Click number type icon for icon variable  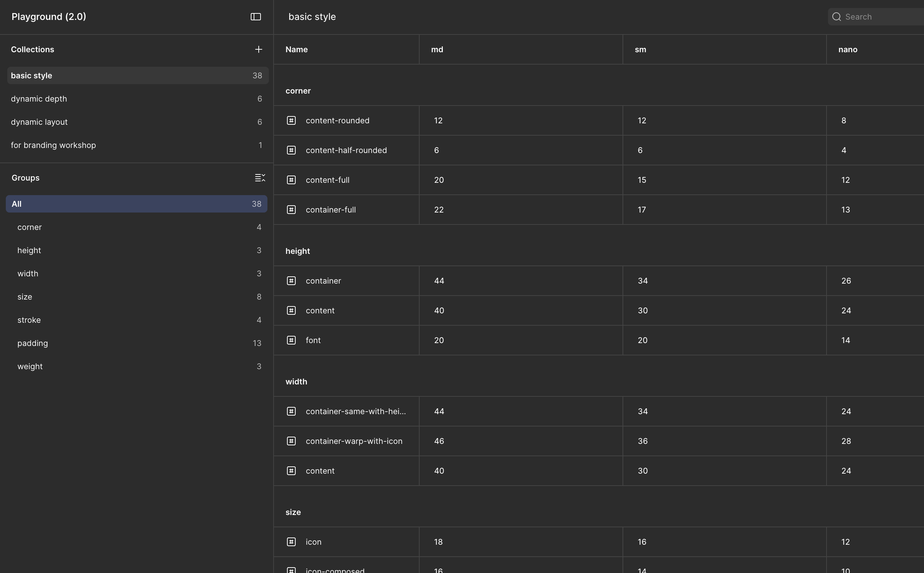[291, 541]
